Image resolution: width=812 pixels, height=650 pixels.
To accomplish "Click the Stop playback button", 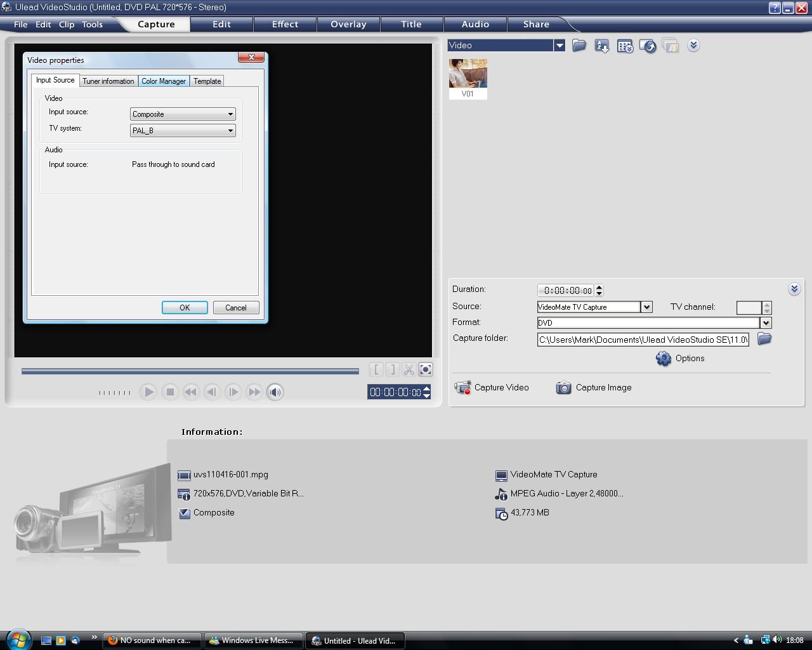I will [x=169, y=392].
